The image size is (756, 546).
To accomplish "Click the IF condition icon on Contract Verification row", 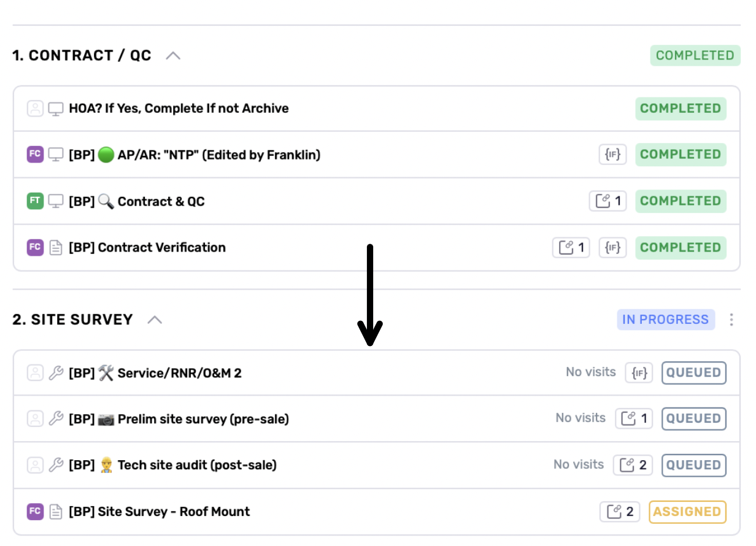I will tap(612, 248).
